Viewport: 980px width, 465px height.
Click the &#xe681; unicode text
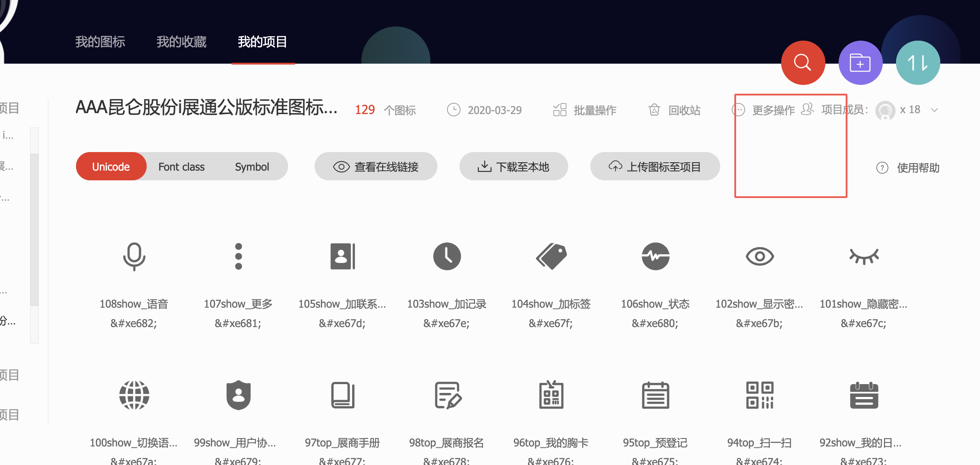[238, 324]
